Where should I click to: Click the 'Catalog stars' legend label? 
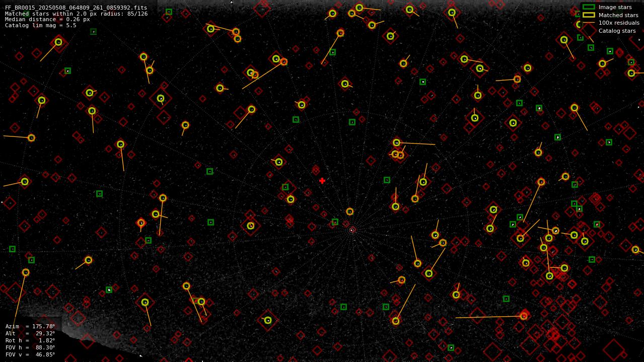pyautogui.click(x=617, y=31)
